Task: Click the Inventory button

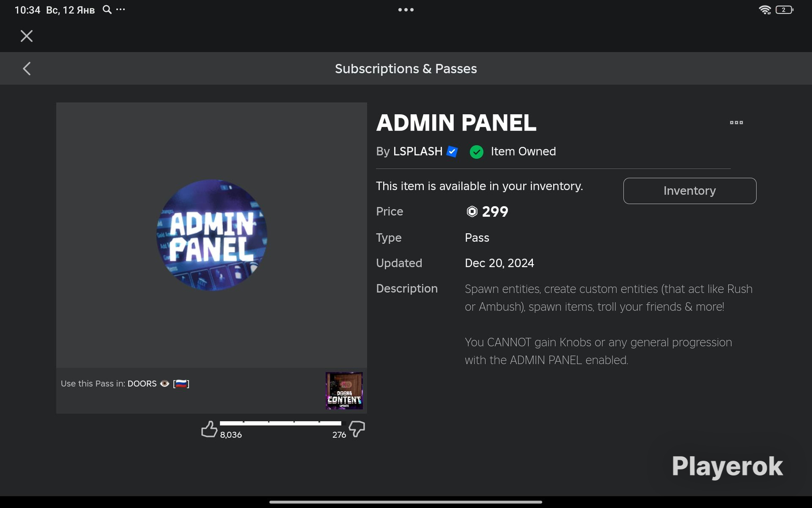Action: tap(690, 191)
